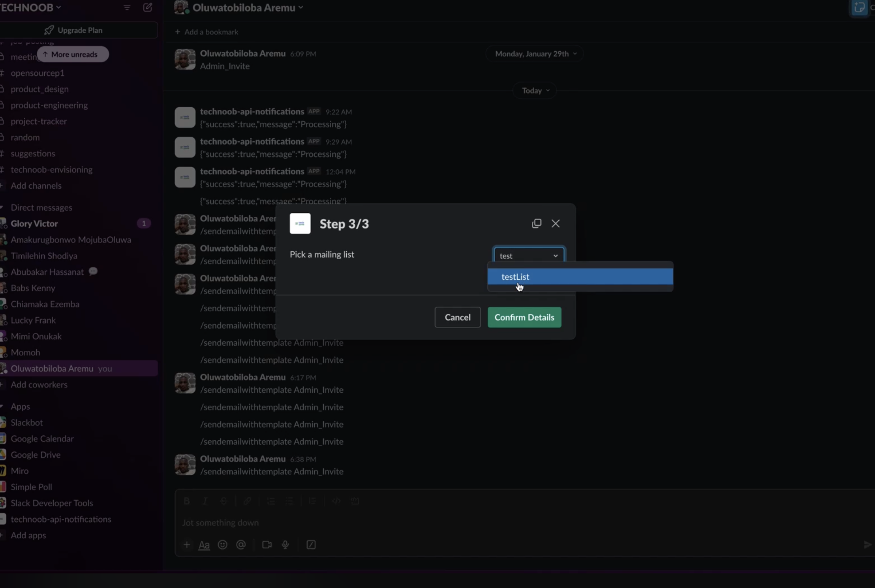Image resolution: width=875 pixels, height=588 pixels.
Task: Mention someone using the @ icon
Action: 240,545
